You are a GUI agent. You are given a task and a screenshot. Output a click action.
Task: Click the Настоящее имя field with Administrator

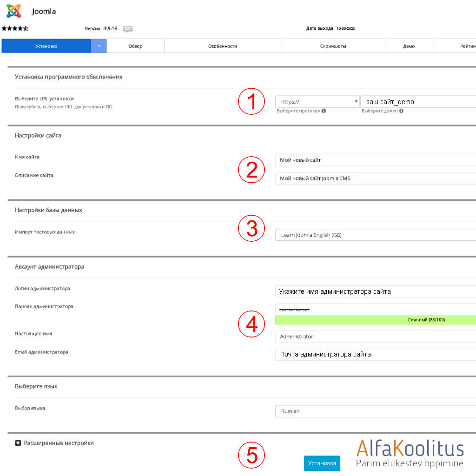click(x=376, y=337)
